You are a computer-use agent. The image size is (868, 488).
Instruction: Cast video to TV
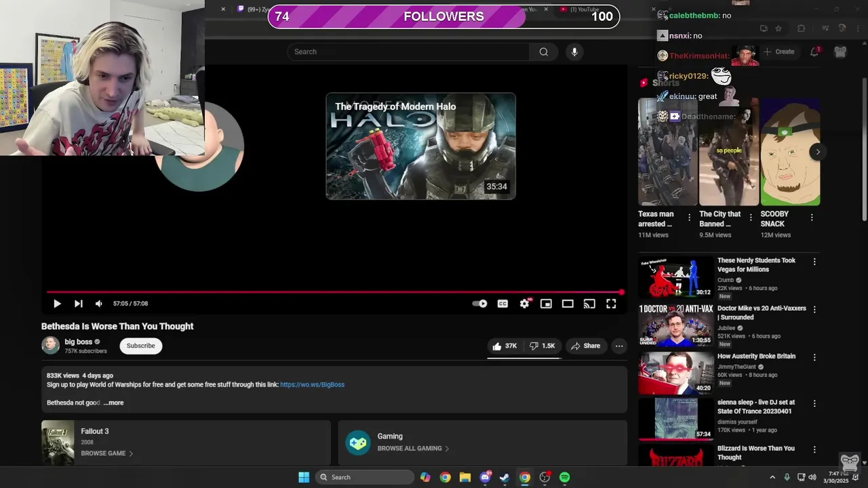point(589,304)
